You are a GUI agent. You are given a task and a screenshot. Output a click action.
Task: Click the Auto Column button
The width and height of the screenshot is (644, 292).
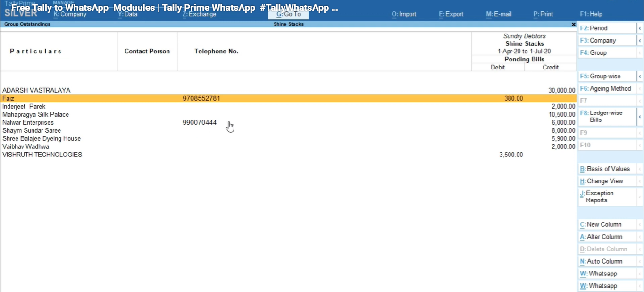607,262
